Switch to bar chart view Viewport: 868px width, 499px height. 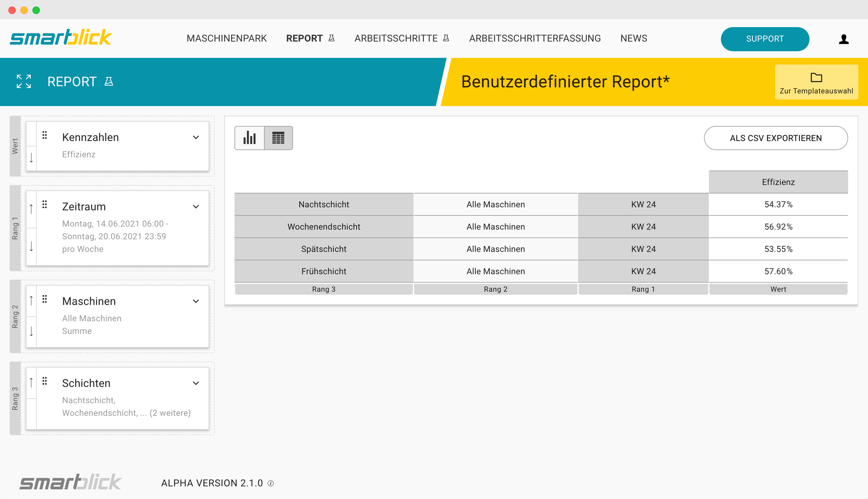coord(250,138)
